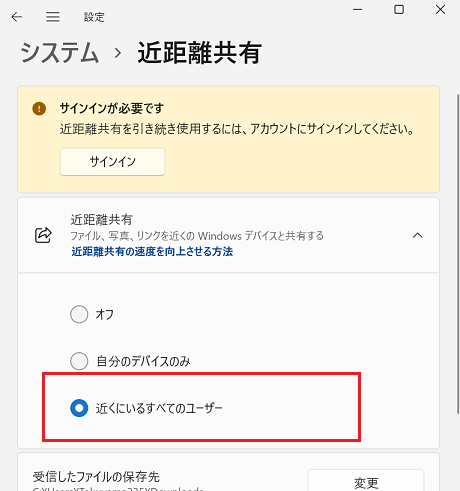Open 近距離共有の速度を向上させる方法 link

pos(152,251)
